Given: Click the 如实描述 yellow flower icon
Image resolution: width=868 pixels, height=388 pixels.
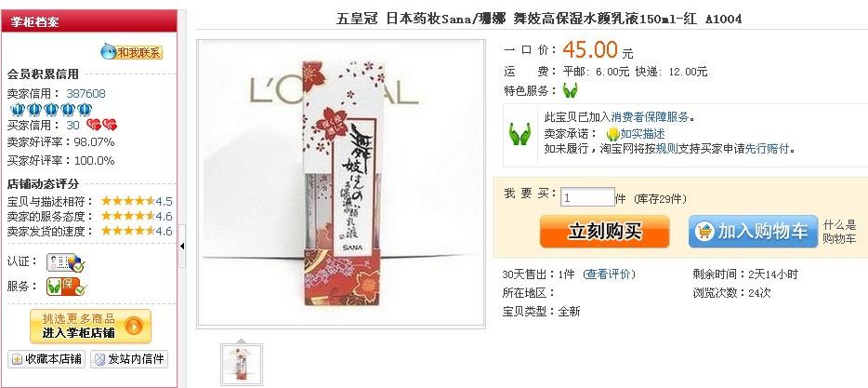Looking at the screenshot, I should [x=612, y=134].
